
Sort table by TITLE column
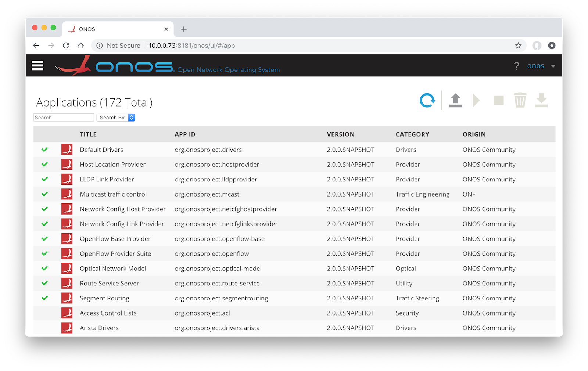click(88, 134)
